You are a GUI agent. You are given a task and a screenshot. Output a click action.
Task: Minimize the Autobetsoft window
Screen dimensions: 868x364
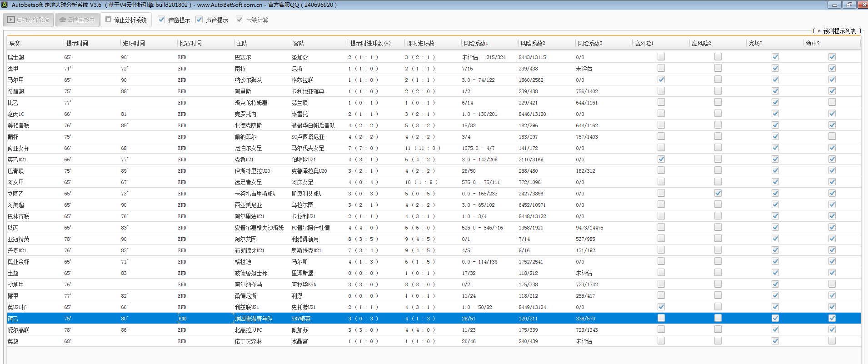click(x=834, y=5)
